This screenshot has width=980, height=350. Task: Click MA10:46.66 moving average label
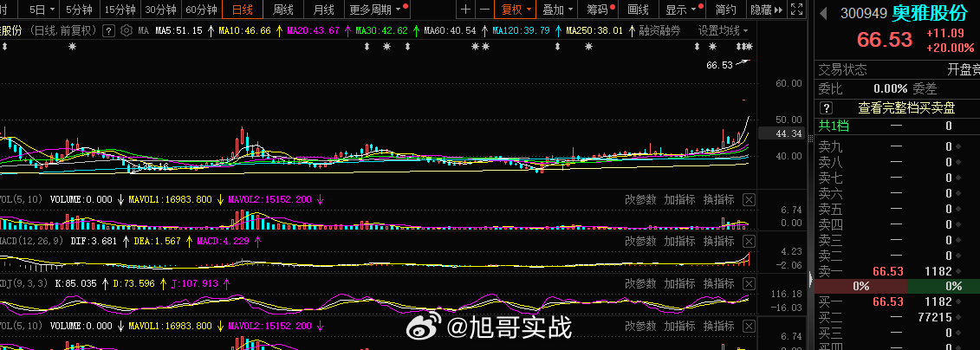[x=244, y=30]
